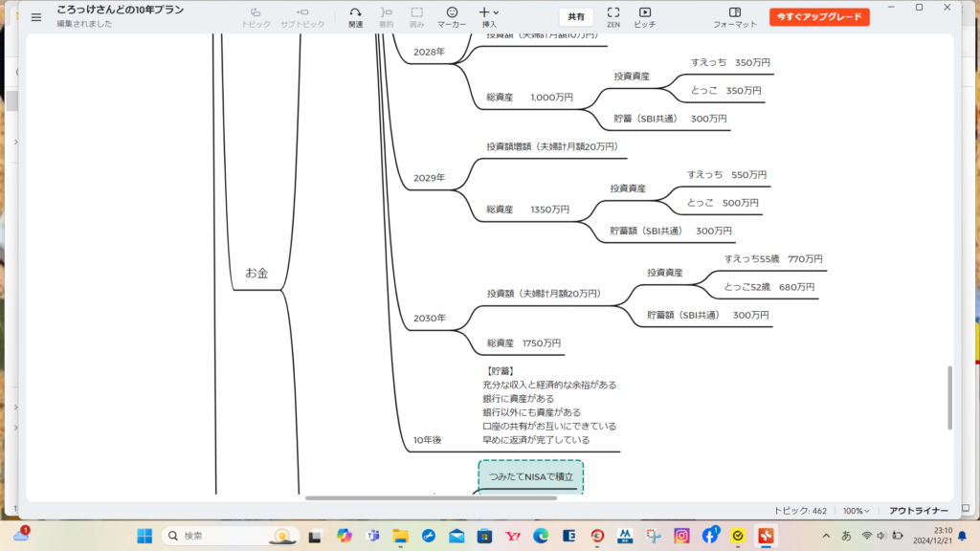This screenshot has width=980, height=551.
Task: Click the 今すぐアップグレード button
Action: tap(819, 17)
